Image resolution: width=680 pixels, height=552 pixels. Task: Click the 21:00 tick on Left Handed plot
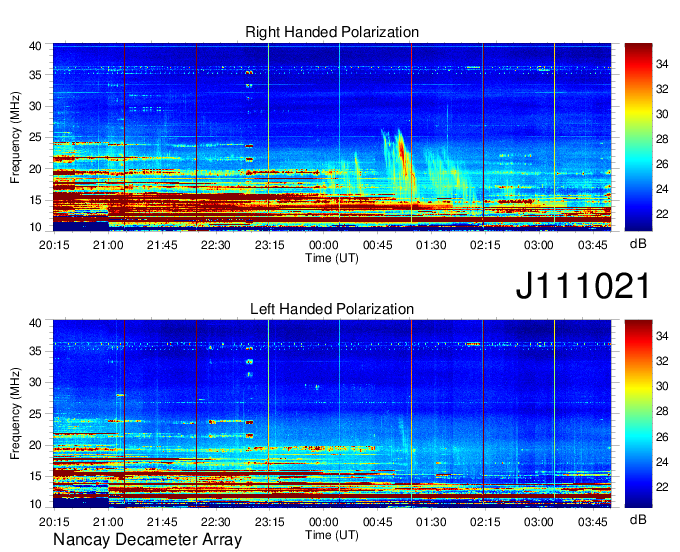tap(108, 522)
